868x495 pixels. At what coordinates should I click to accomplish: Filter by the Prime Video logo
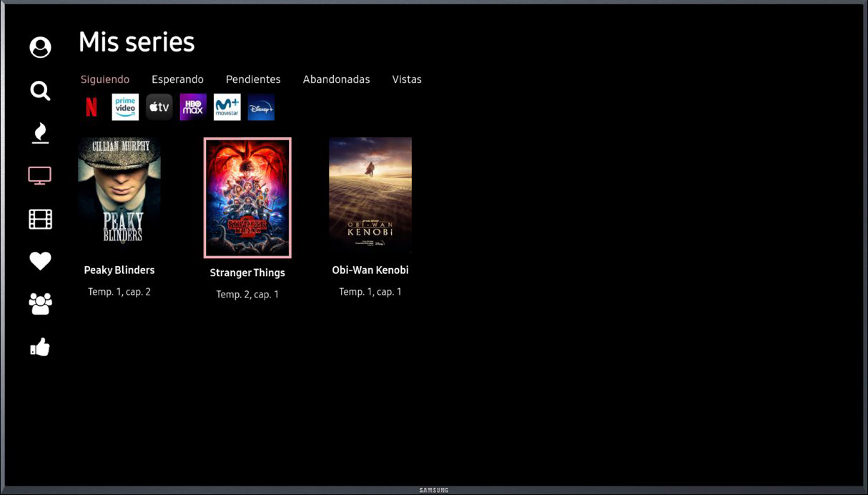(x=125, y=107)
